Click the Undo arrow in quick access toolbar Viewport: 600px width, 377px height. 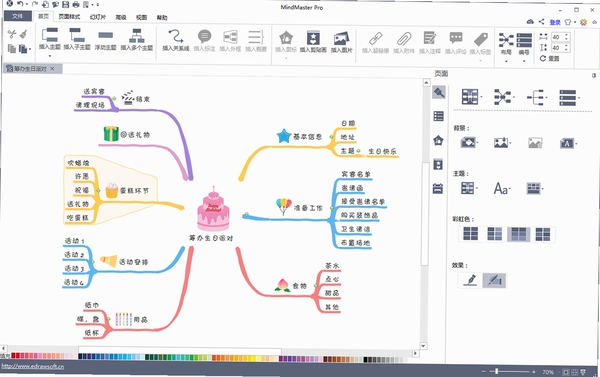20,4
